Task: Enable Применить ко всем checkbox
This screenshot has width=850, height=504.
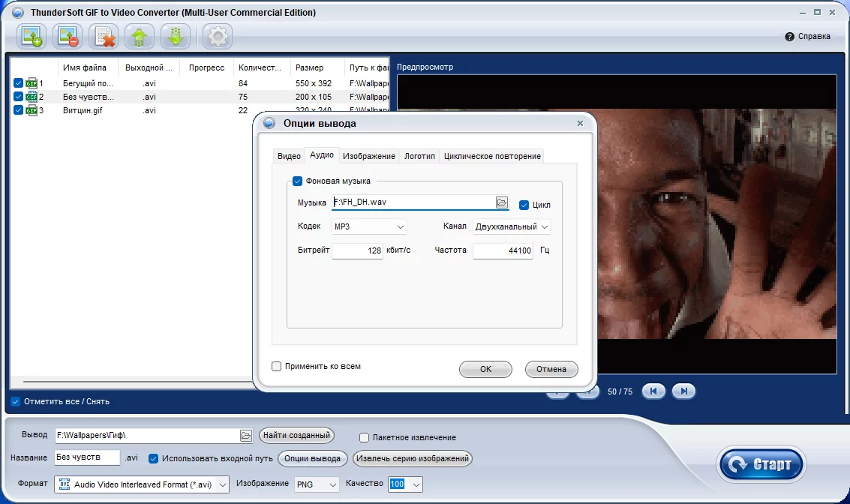Action: pos(277,366)
